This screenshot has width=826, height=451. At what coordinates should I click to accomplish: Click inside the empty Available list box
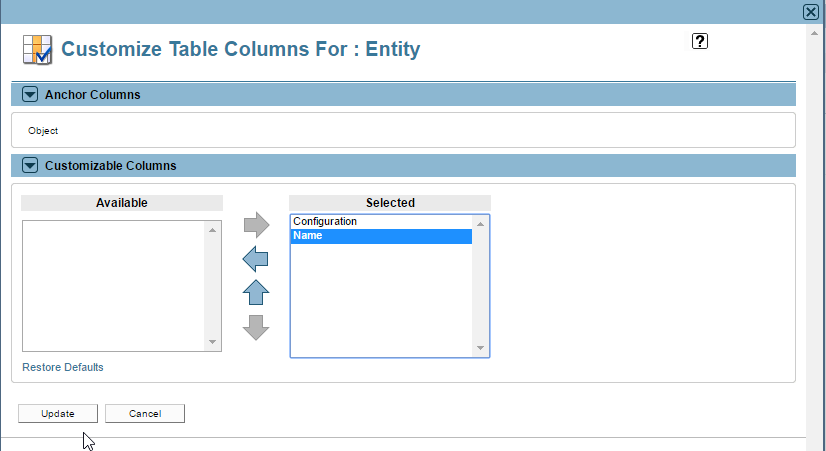(x=114, y=286)
